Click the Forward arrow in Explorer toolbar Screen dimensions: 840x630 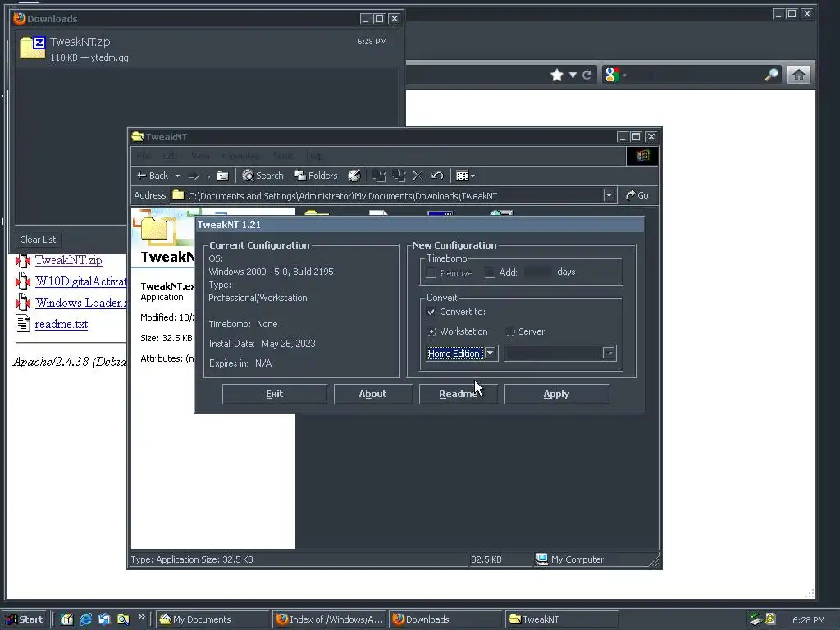click(x=194, y=176)
